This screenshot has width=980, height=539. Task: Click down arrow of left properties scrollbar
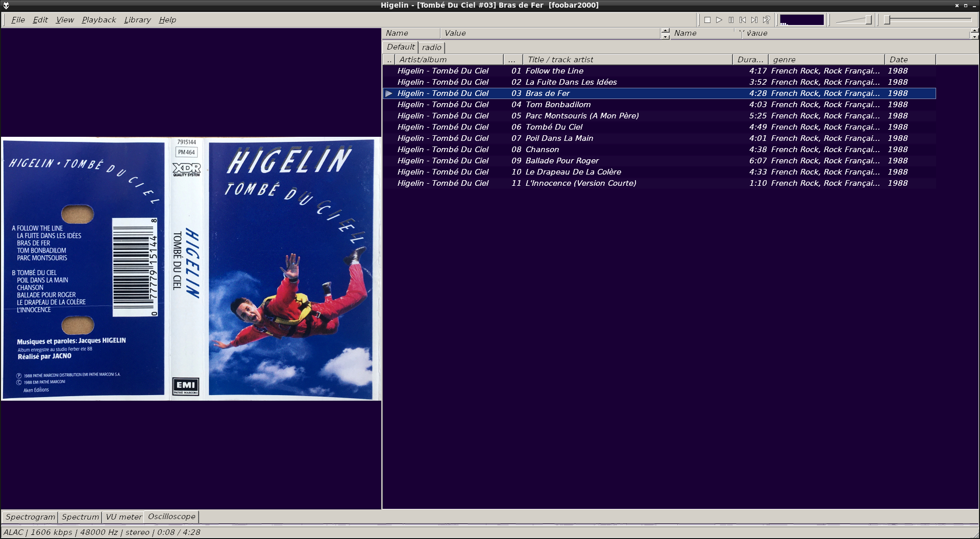[x=665, y=36]
